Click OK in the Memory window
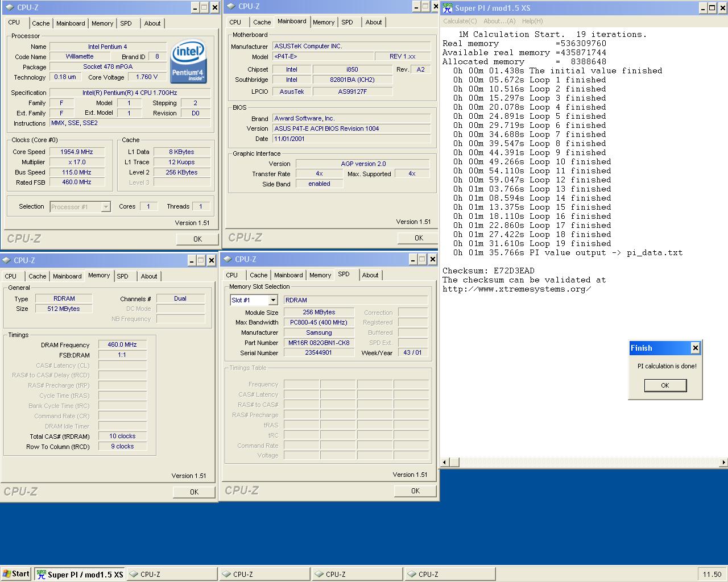 click(194, 492)
